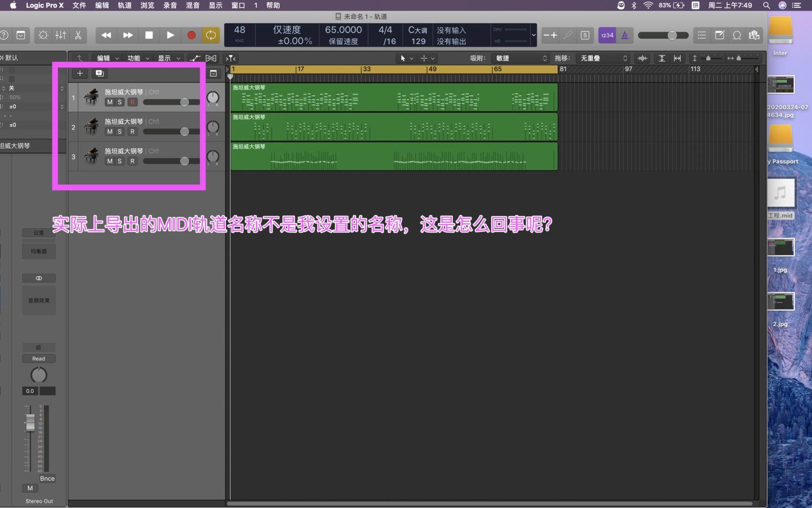Open the 功能 menu in tracks area
Screen dimensions: 812x508
pyautogui.click(x=138, y=58)
